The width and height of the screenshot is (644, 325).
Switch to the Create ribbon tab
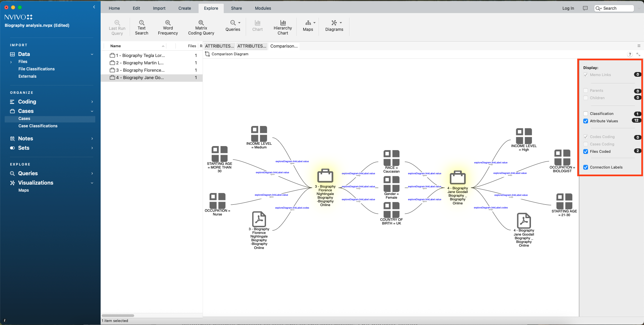coord(184,8)
